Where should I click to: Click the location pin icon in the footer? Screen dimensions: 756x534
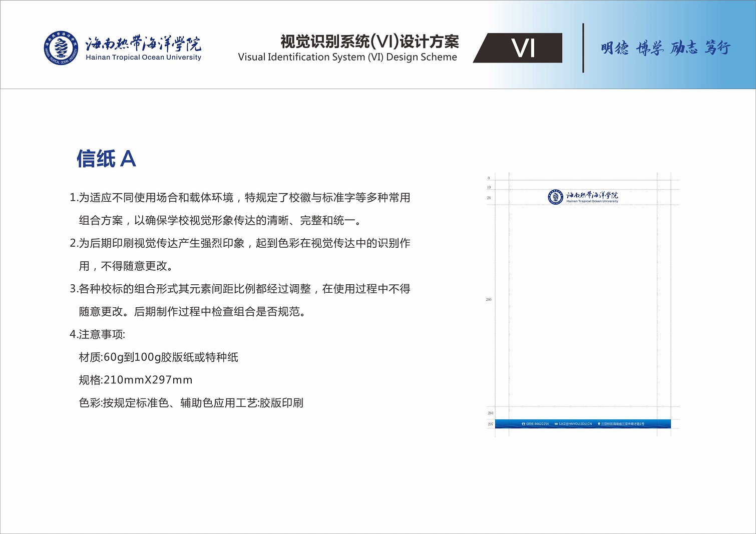click(599, 424)
